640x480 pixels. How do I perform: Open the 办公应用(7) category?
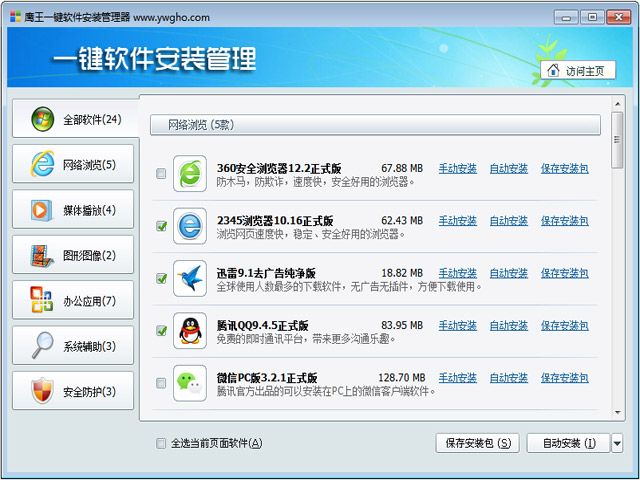click(73, 300)
